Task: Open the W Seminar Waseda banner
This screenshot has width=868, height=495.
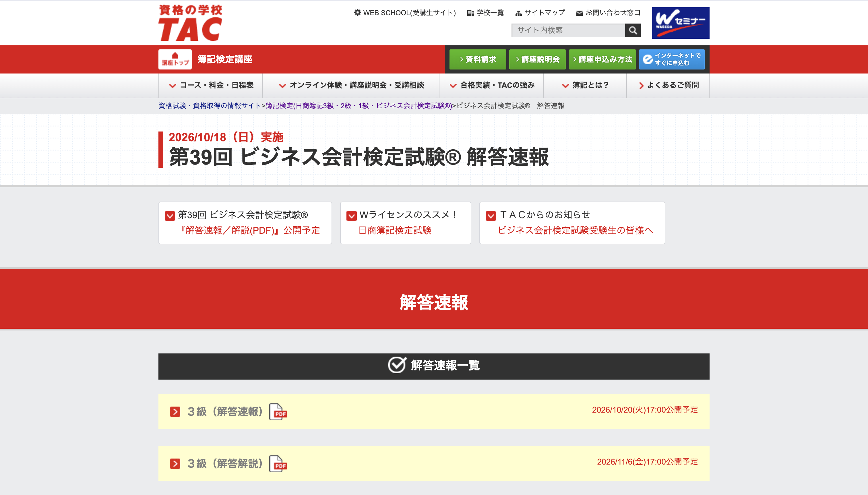Action: click(680, 23)
